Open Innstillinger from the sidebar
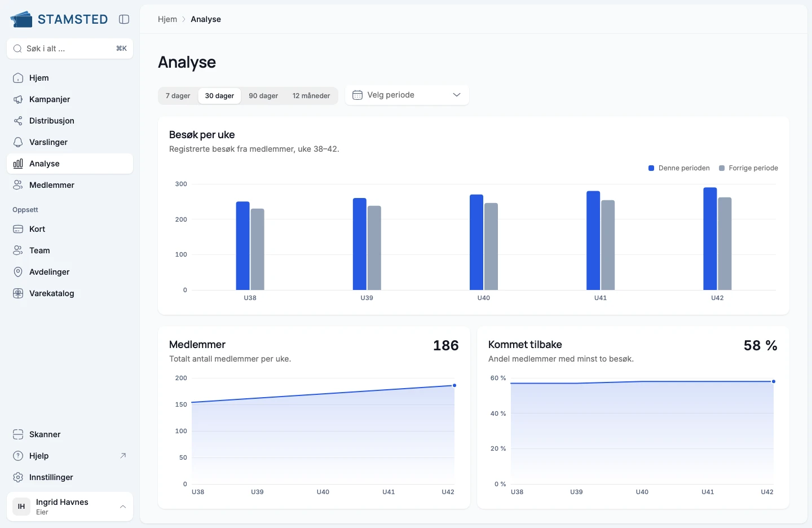 coord(70,477)
